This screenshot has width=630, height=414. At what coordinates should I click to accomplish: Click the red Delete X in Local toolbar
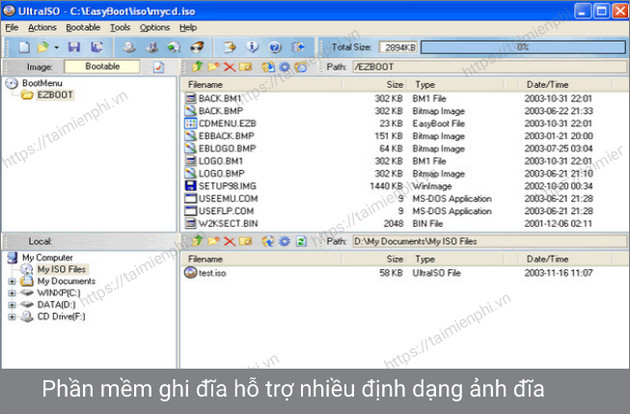[229, 241]
